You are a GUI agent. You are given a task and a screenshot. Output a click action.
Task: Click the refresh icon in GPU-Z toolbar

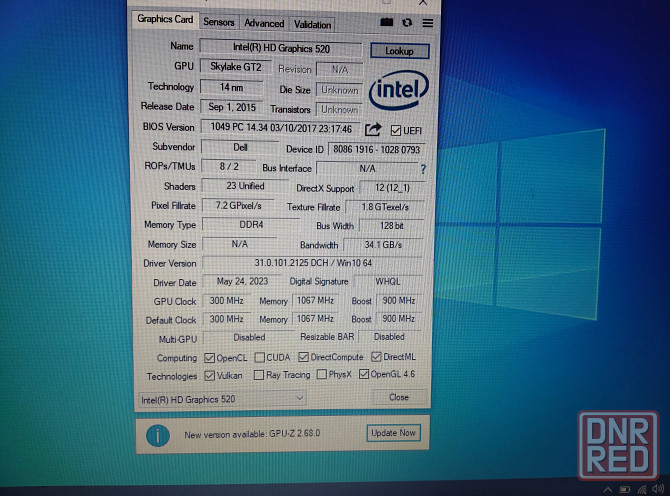click(x=407, y=22)
